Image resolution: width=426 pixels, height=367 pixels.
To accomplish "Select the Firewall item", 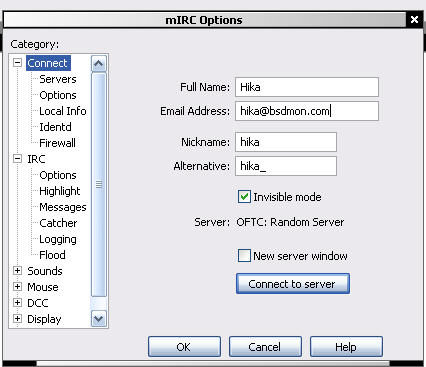I will pyautogui.click(x=57, y=143).
